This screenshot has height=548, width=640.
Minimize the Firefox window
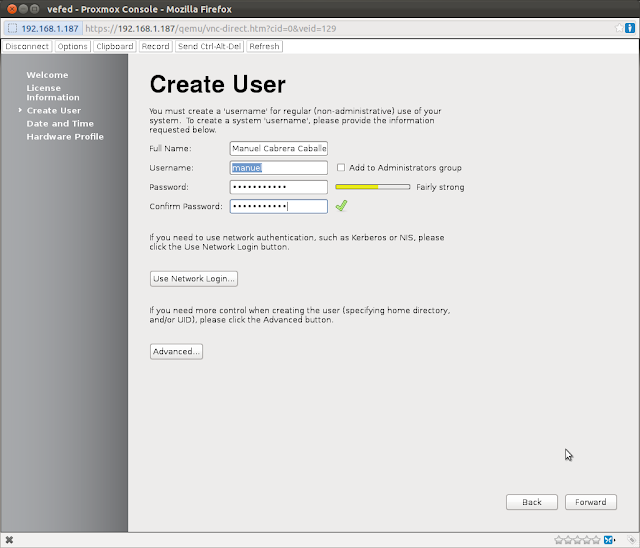pos(23,9)
